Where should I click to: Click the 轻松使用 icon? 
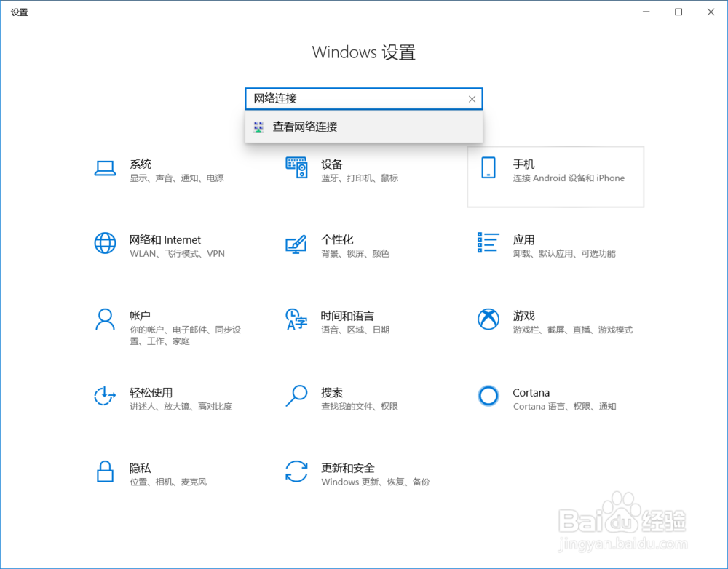(105, 396)
